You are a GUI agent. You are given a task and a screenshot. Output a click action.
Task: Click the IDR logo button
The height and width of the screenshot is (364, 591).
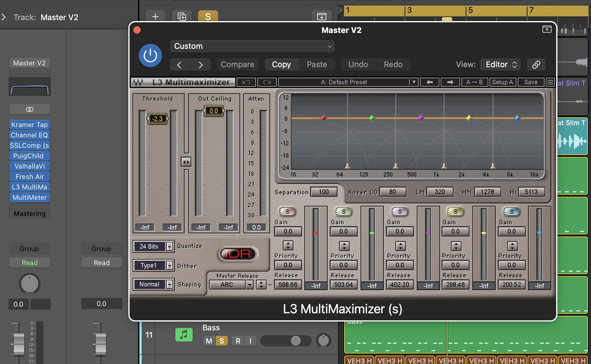[238, 254]
